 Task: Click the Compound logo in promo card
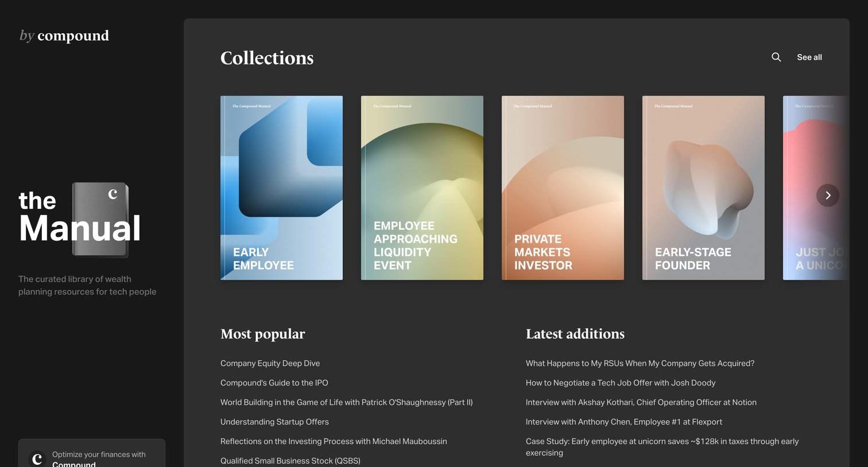(x=37, y=459)
